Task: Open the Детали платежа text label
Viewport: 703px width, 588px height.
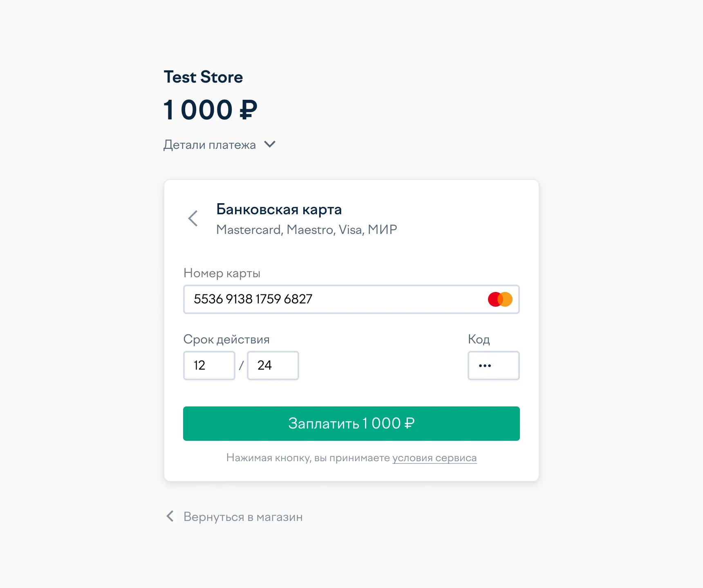Action: 210,145
